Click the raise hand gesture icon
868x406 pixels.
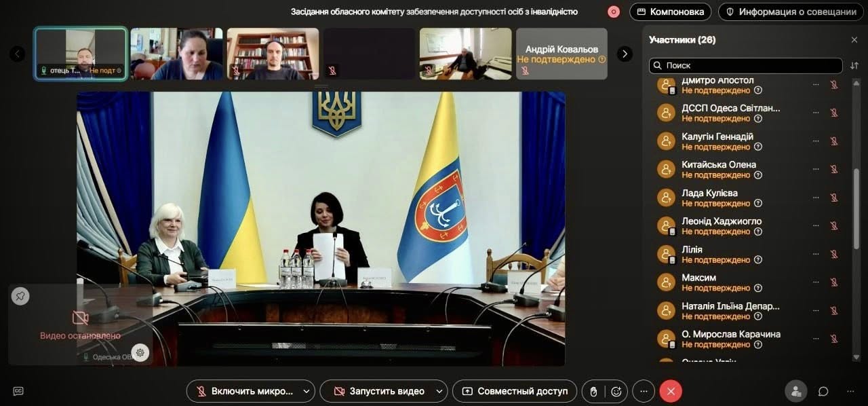click(x=593, y=391)
